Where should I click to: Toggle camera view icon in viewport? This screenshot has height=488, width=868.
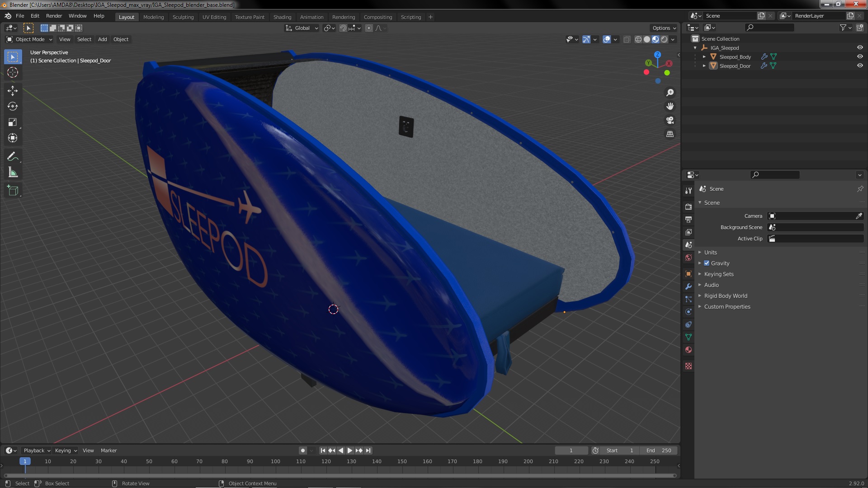pyautogui.click(x=670, y=120)
